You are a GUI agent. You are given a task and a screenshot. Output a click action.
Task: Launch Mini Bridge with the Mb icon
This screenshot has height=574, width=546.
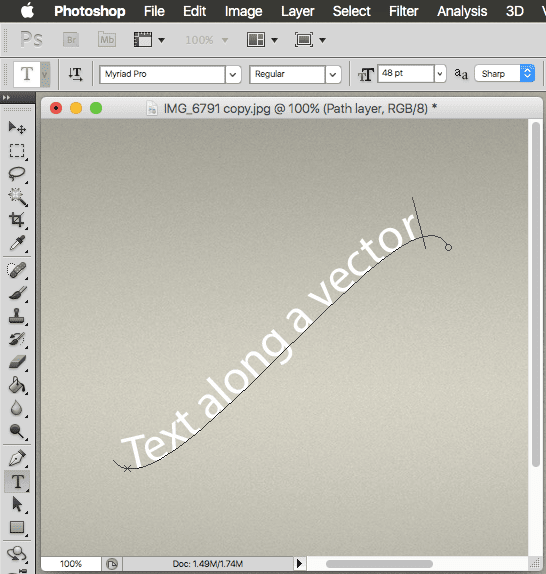coord(107,40)
